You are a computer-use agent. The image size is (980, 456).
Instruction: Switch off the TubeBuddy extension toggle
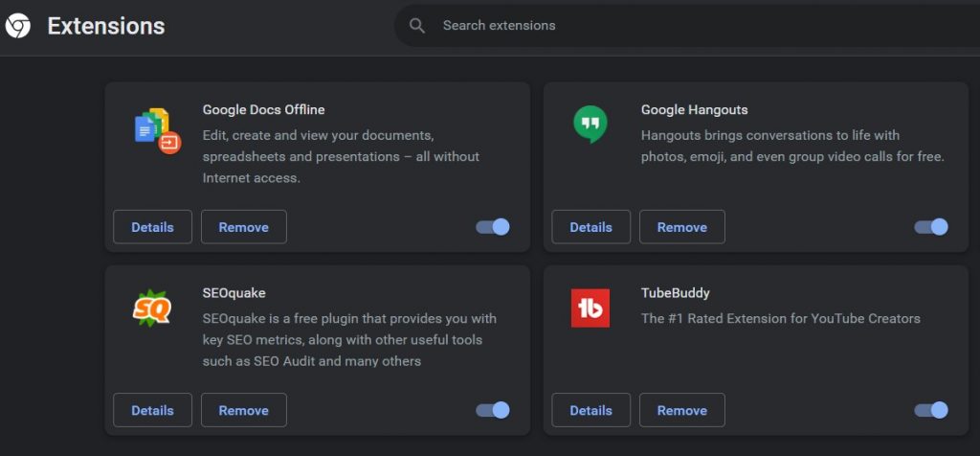point(931,410)
